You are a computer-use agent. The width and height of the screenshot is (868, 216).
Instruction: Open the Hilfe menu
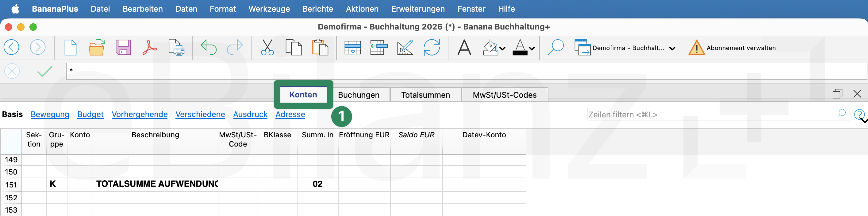click(506, 9)
